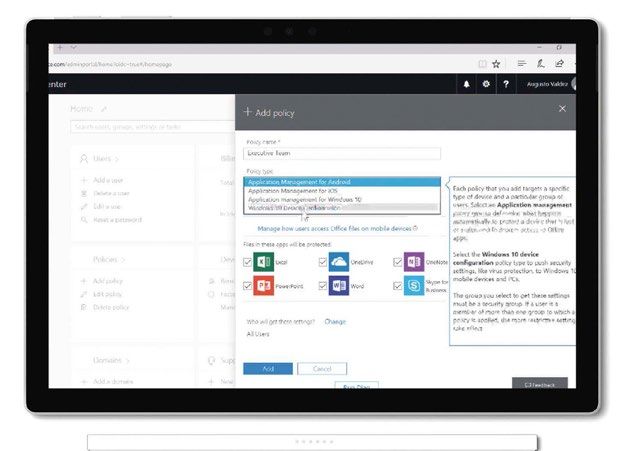This screenshot has width=624, height=451.
Task: Open the browser Hub lines icon
Action: click(522, 64)
